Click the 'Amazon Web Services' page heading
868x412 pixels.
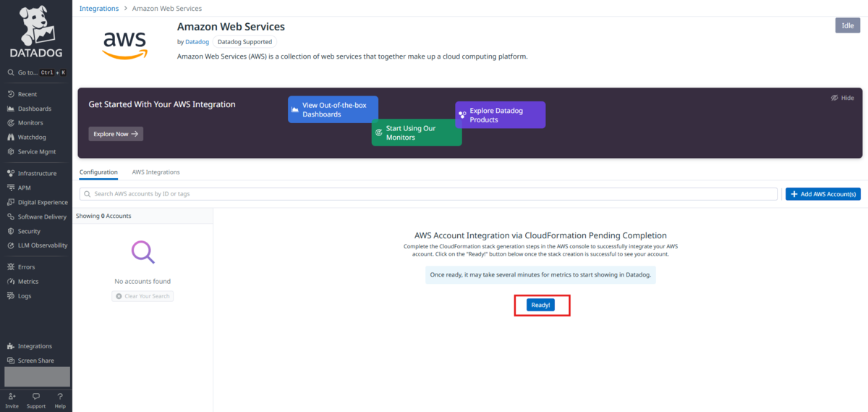(231, 27)
